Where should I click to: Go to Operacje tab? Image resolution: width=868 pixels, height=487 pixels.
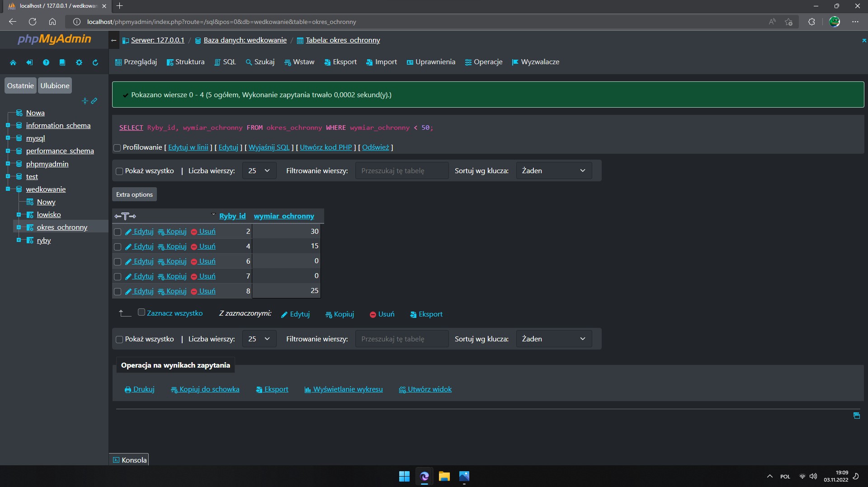484,62
